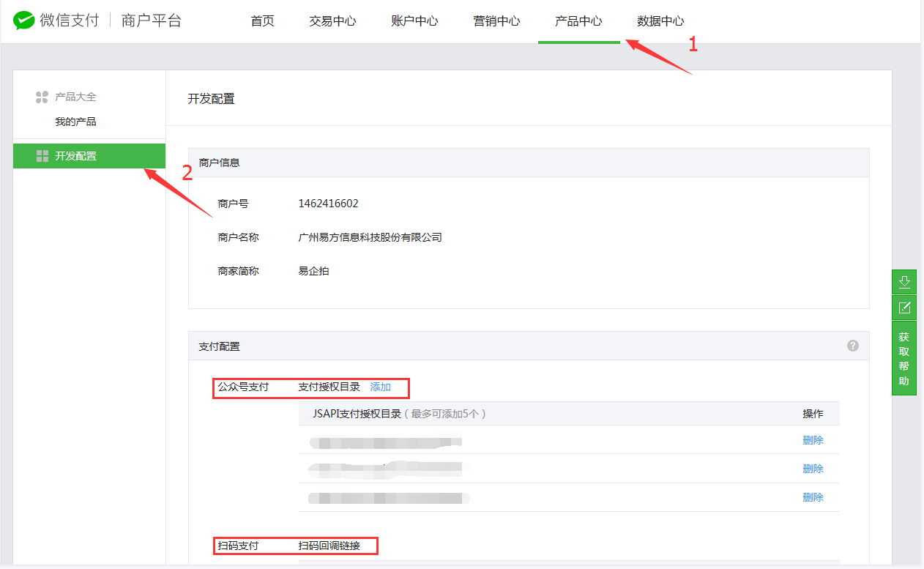The width and height of the screenshot is (924, 569).
Task: Click the first blurred directory entry
Action: coord(386,442)
